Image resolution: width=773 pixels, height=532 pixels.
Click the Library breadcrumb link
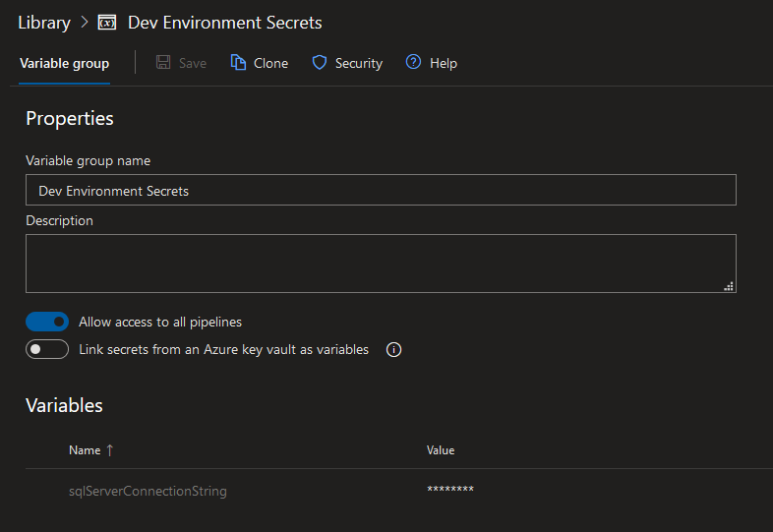click(44, 22)
